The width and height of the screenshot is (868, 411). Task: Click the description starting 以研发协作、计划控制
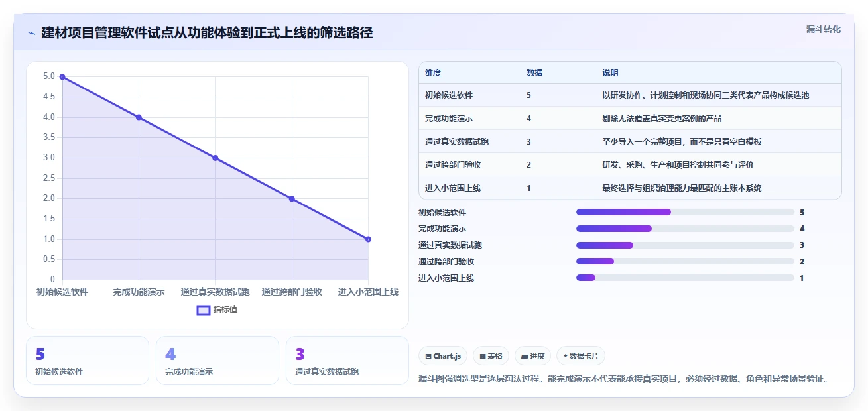[706, 95]
